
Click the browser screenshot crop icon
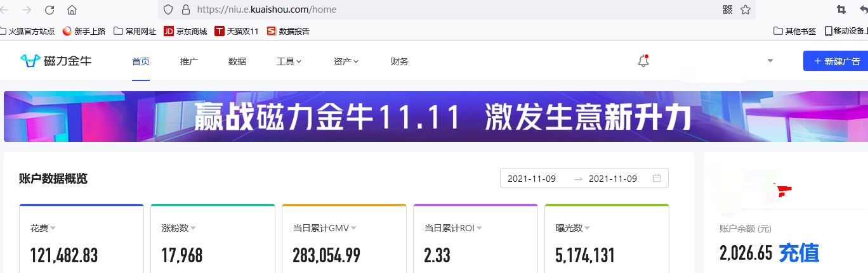point(841,10)
